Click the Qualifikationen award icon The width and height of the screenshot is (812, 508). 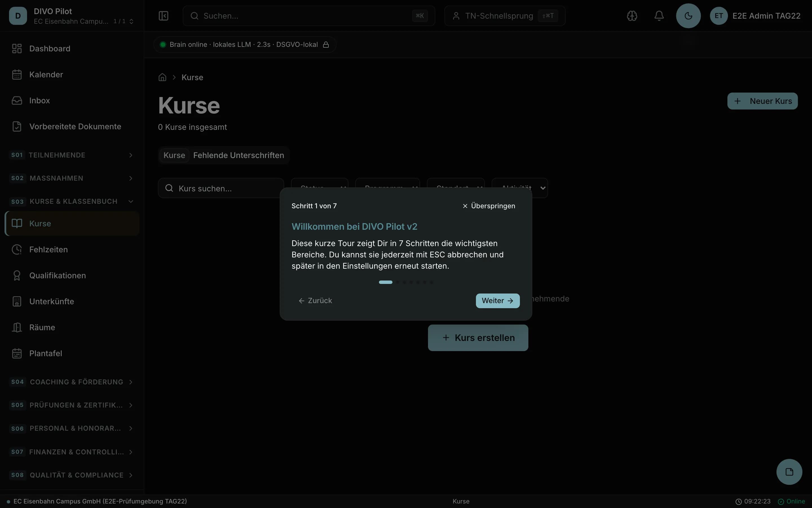(17, 275)
